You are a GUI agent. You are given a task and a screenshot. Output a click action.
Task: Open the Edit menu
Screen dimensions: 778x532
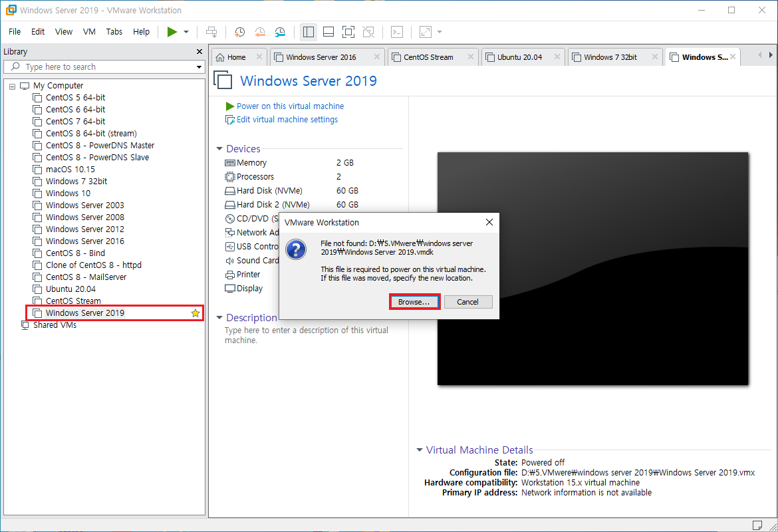point(38,32)
